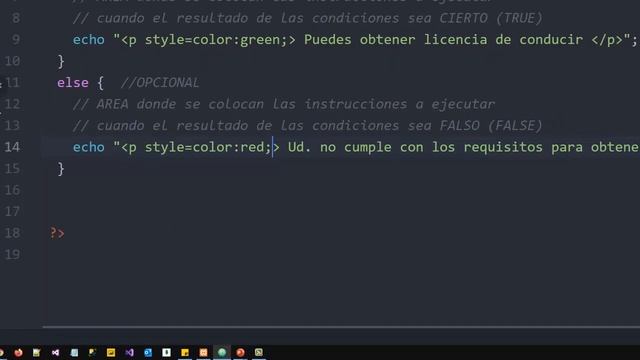Click the editor's horizontal scrollbar
The width and height of the screenshot is (640, 360).
tap(341, 327)
